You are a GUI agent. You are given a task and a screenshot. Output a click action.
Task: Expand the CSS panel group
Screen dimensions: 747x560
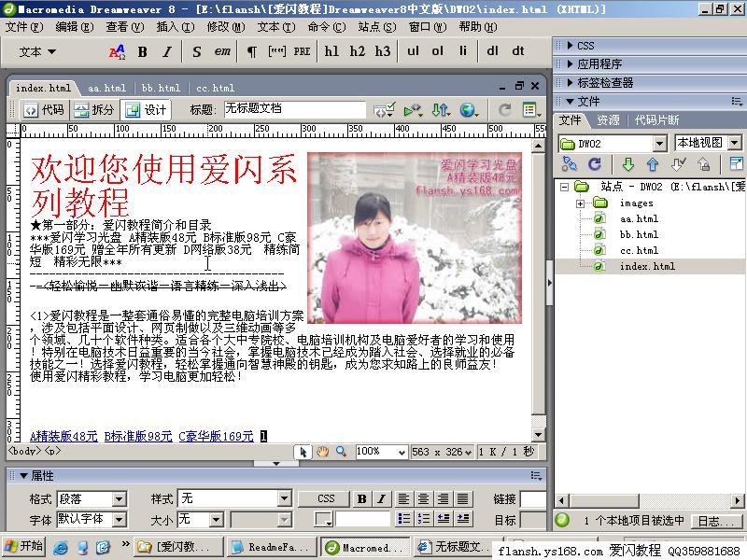[570, 46]
